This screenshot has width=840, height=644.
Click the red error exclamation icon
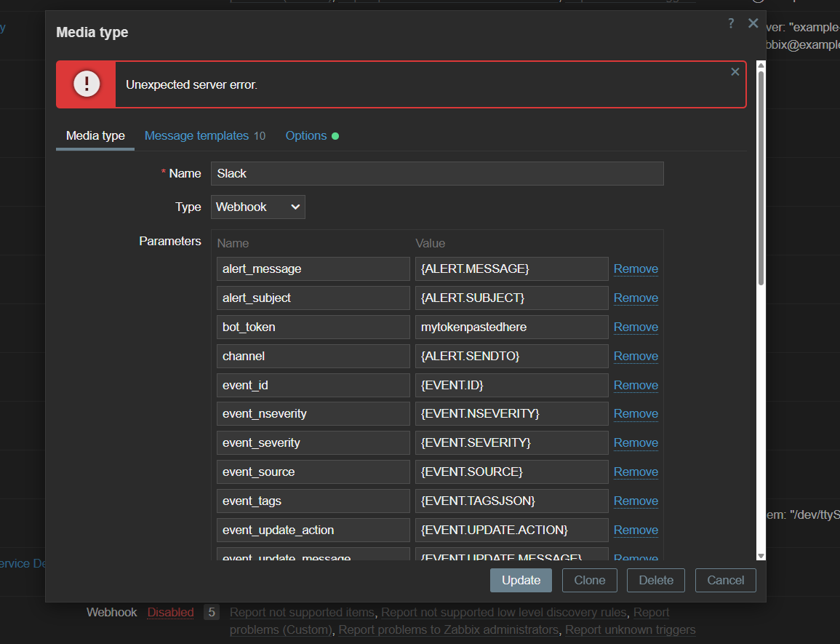pos(87,84)
